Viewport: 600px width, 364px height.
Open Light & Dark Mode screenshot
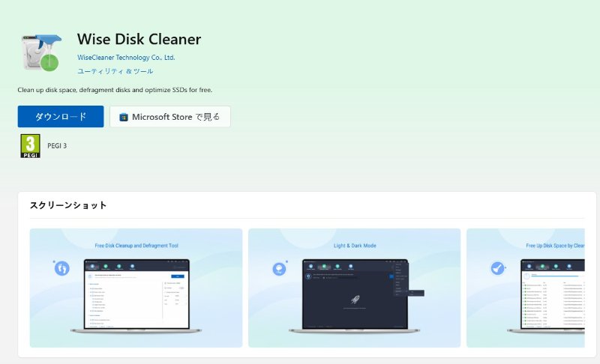click(x=354, y=288)
